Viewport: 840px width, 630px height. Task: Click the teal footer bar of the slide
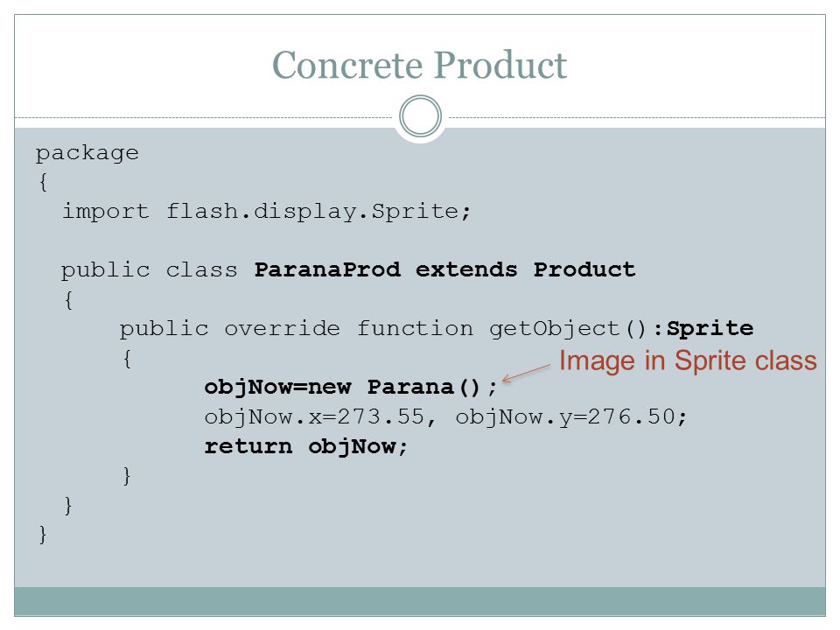[x=420, y=601]
